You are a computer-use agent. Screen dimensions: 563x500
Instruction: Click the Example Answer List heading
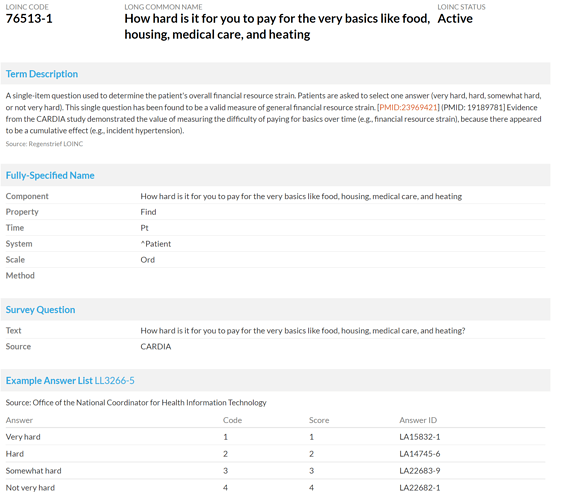[x=49, y=380]
